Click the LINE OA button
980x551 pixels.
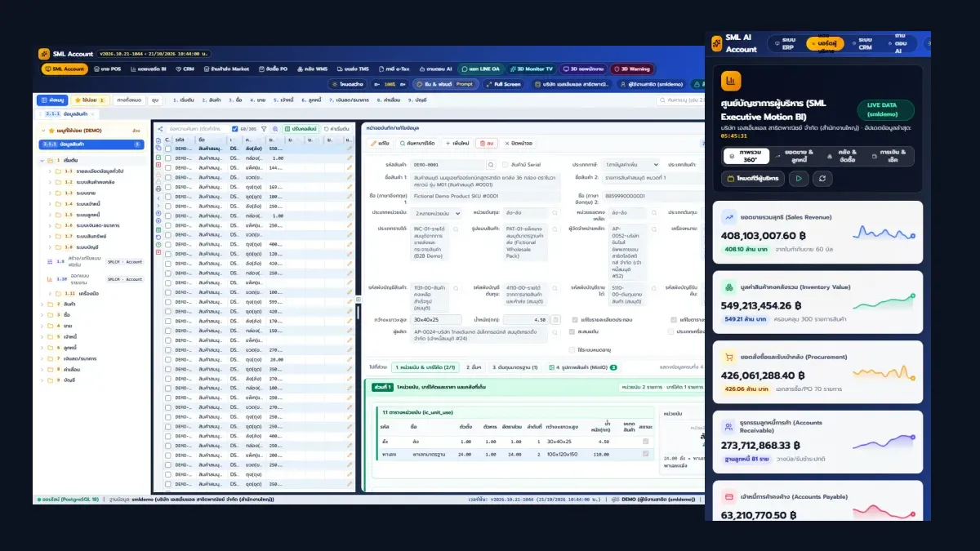tap(480, 69)
